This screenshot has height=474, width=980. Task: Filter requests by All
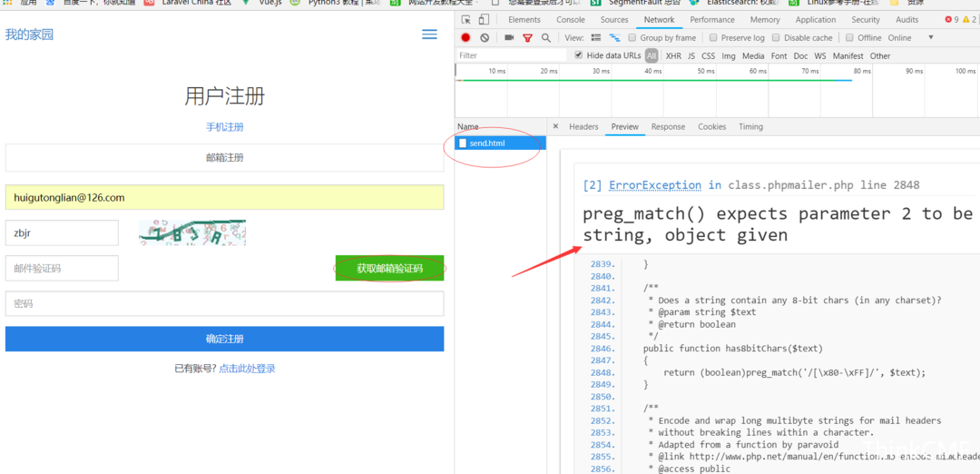coord(652,55)
